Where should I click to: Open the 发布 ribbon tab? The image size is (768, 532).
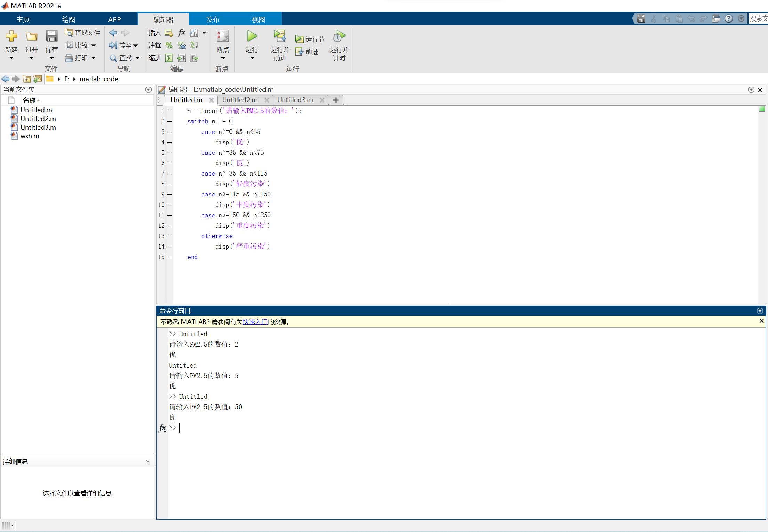212,19
